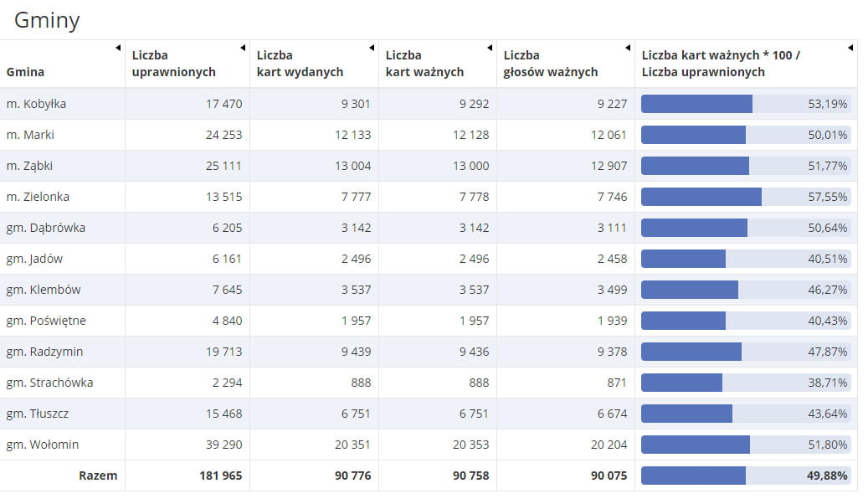Select the m. Marki municipality name
Image resolution: width=868 pixels, height=504 pixels.
point(30,135)
